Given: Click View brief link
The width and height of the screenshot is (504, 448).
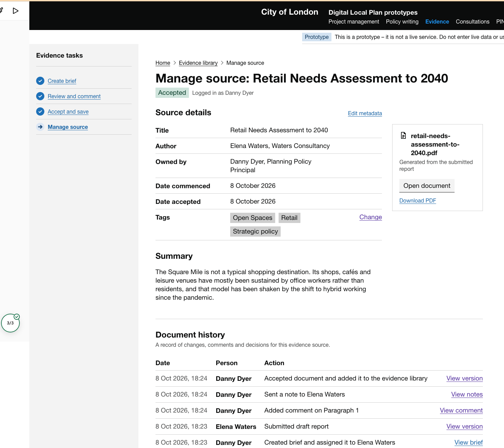Looking at the screenshot, I should click(469, 443).
